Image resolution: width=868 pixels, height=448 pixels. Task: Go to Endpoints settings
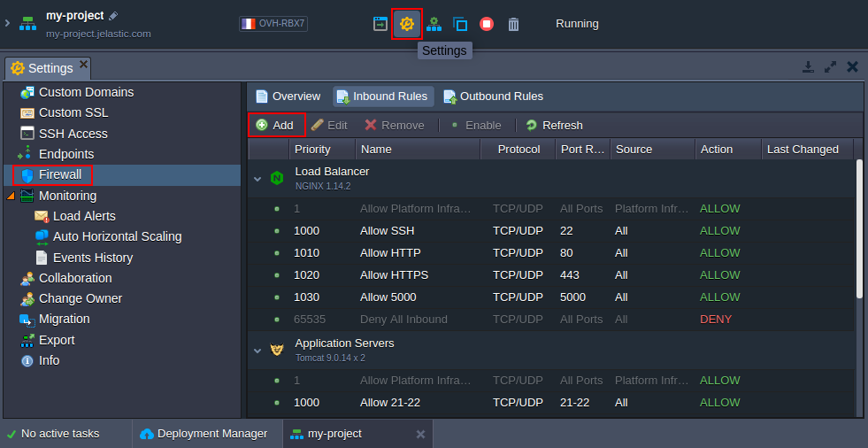click(x=65, y=154)
